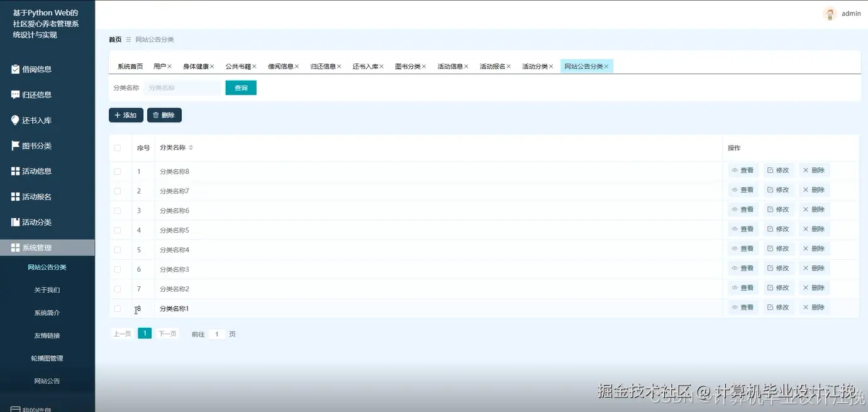Switch to the 用户 tab
Image resolution: width=868 pixels, height=412 pixels.
tap(160, 66)
